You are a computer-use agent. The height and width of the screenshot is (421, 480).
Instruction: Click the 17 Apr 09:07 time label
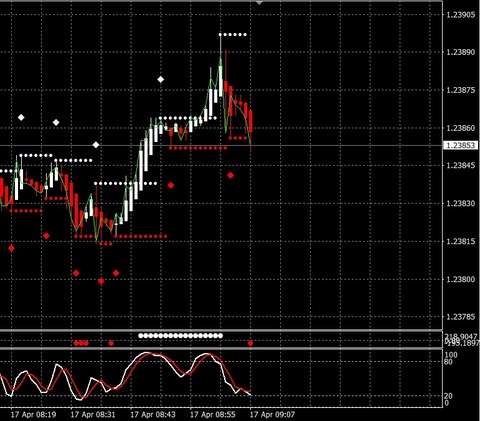[272, 415]
